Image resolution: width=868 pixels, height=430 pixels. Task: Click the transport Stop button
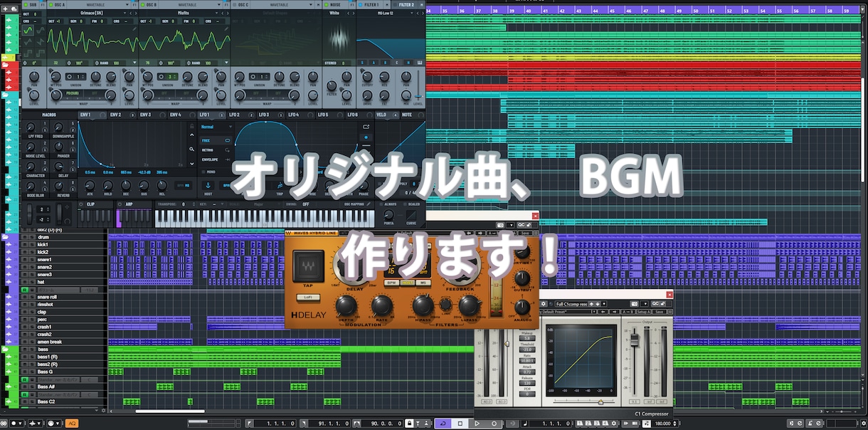pos(460,423)
